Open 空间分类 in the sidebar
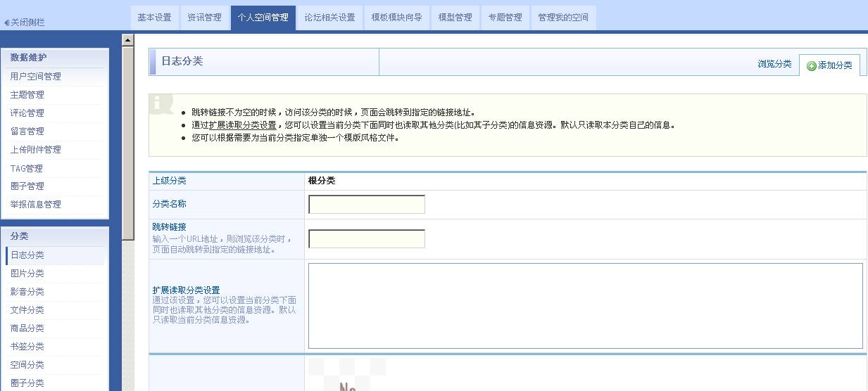This screenshot has height=391, width=868. (x=27, y=365)
